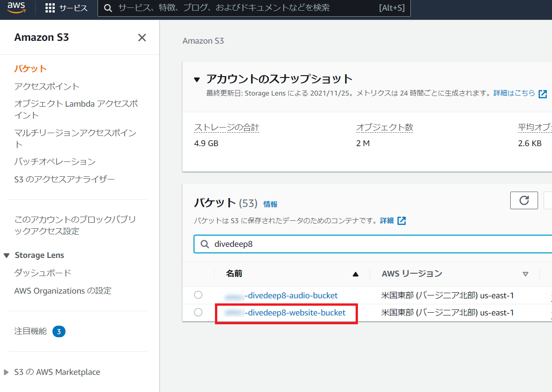Close the Amazon S3 sidebar panel
552x392 pixels.
click(x=142, y=38)
